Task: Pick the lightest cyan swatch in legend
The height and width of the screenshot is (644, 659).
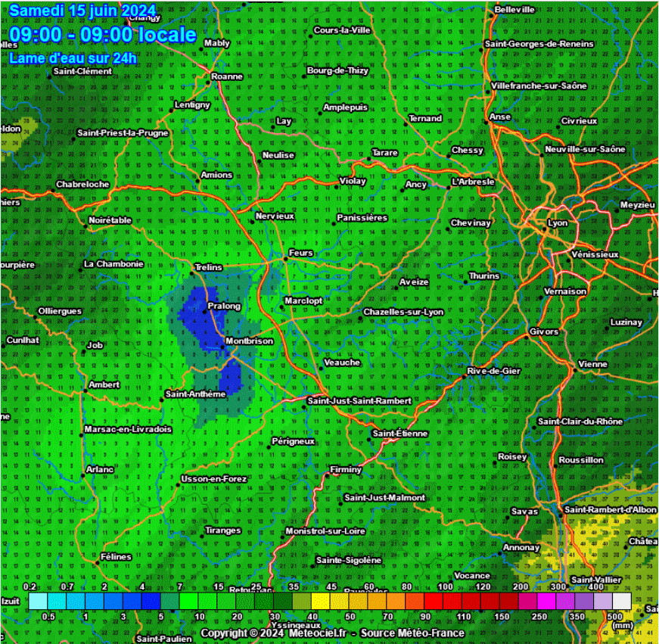Action: tap(38, 601)
